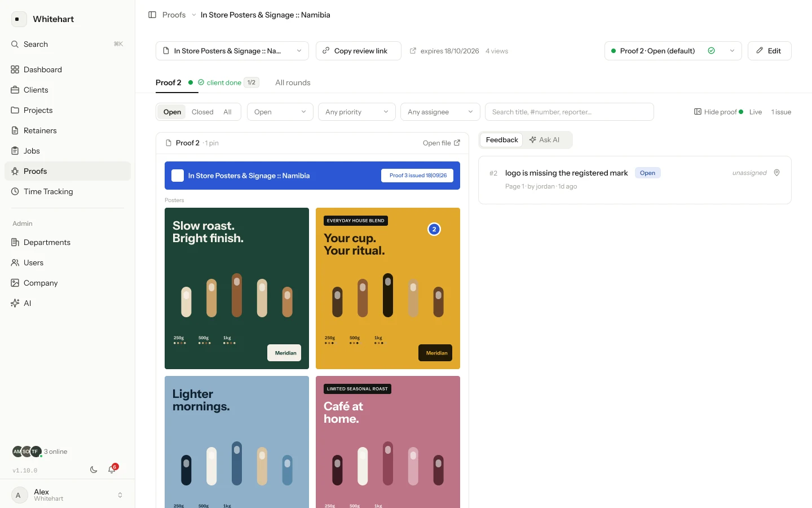The image size is (812, 508).
Task: Click the '3 online' presence text
Action: click(x=56, y=452)
